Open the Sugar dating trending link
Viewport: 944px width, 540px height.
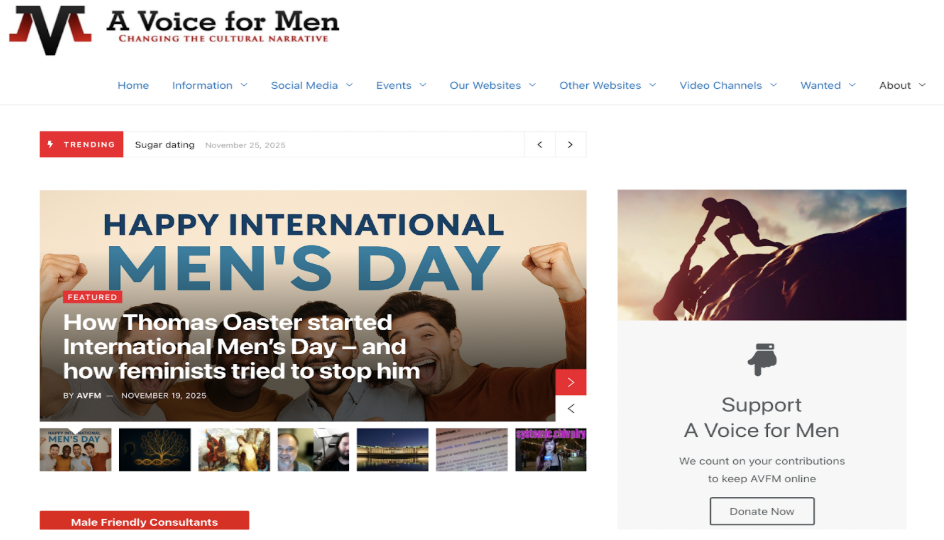165,145
